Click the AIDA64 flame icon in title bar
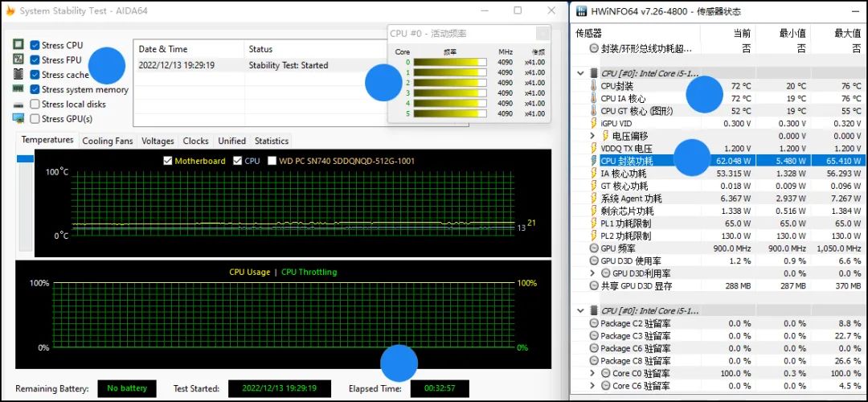The width and height of the screenshot is (868, 402). 10,11
